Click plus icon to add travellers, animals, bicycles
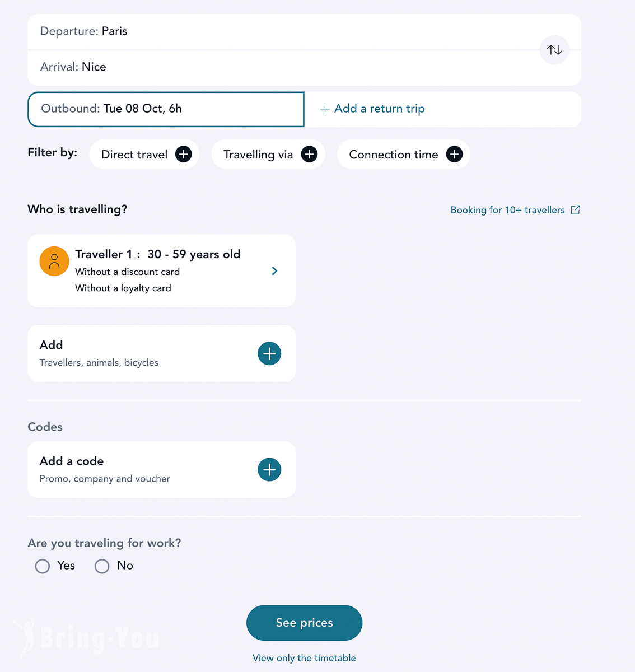The width and height of the screenshot is (635, 672). [269, 353]
